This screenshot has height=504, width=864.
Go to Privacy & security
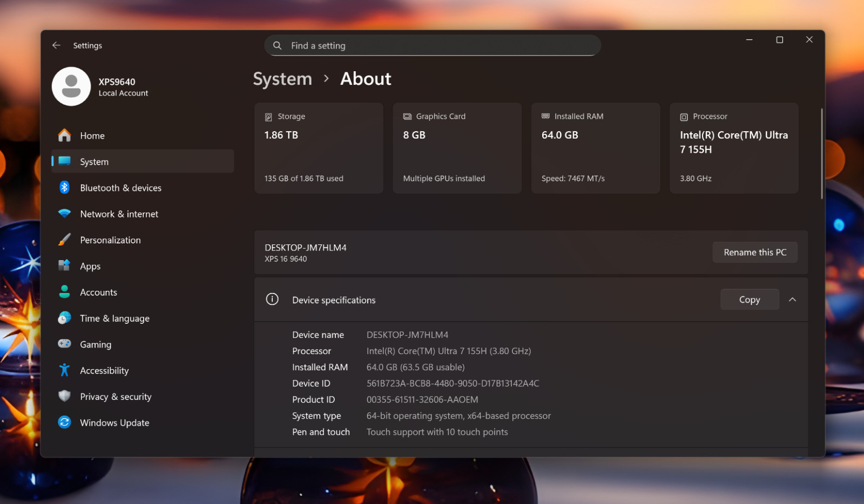pyautogui.click(x=143, y=396)
